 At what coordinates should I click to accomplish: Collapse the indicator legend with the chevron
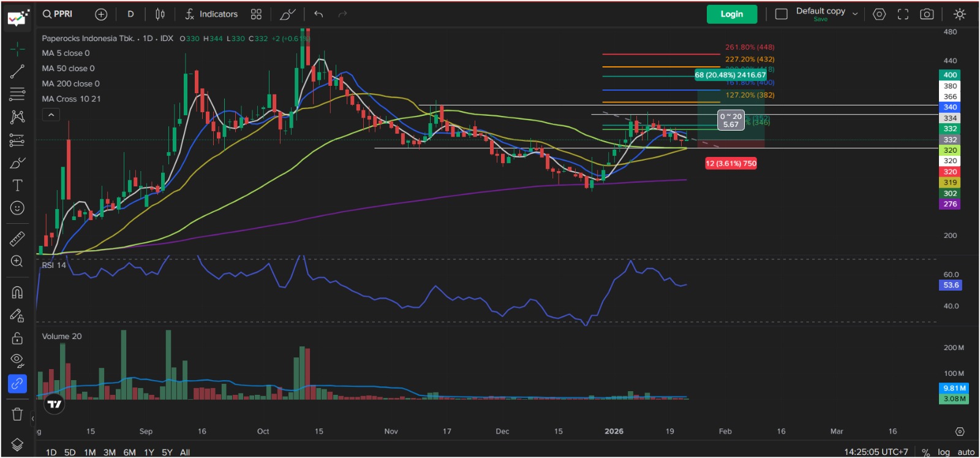tap(51, 115)
